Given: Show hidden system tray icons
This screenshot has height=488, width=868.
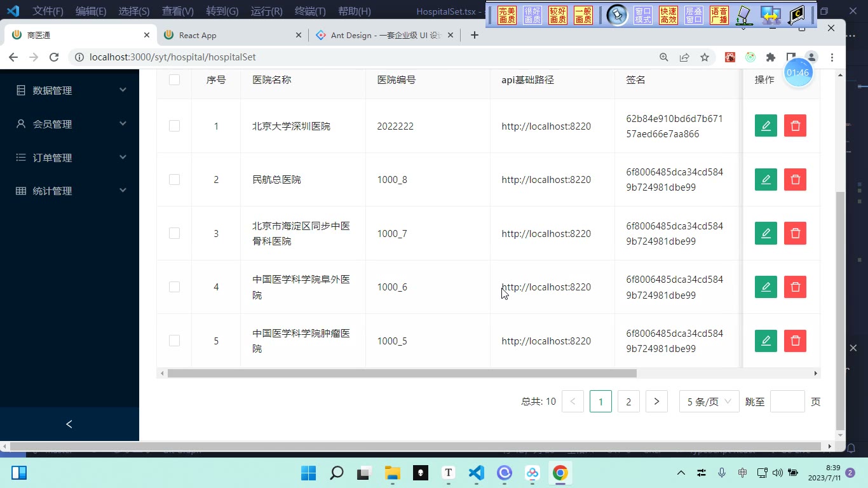Looking at the screenshot, I should click(x=681, y=473).
